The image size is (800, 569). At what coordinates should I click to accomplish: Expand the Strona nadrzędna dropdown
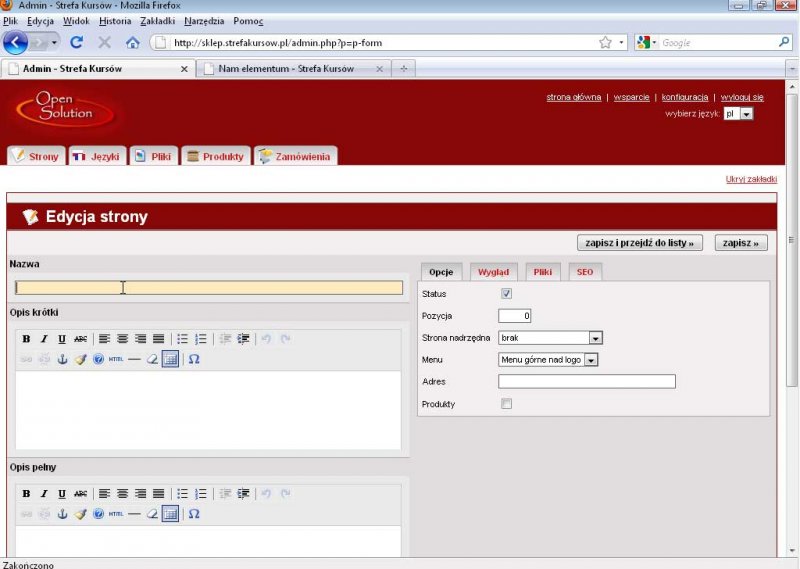(595, 338)
